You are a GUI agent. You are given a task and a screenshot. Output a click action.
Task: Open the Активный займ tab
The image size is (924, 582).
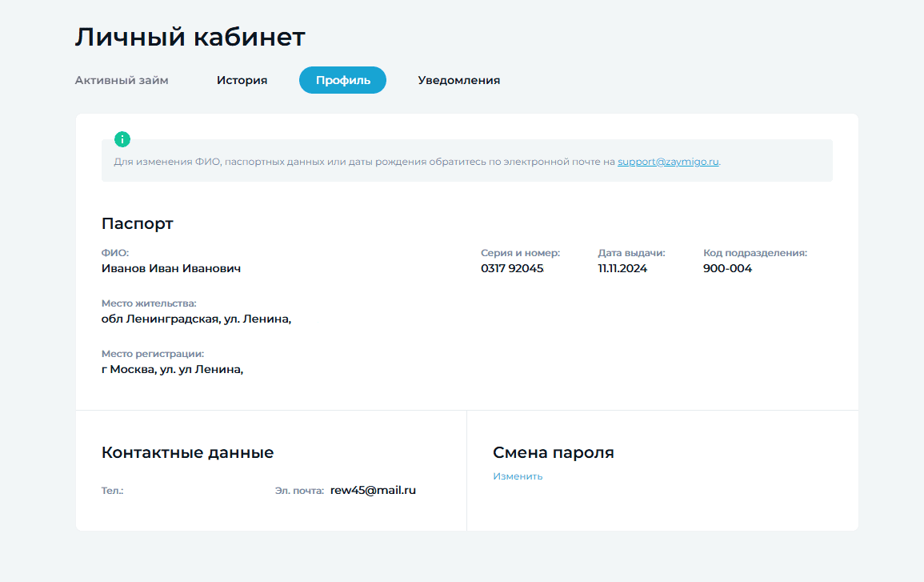point(122,80)
